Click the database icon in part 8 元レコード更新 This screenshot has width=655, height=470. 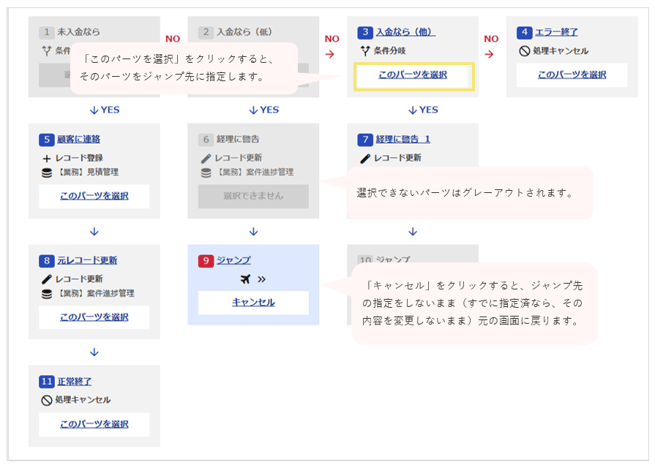[47, 294]
